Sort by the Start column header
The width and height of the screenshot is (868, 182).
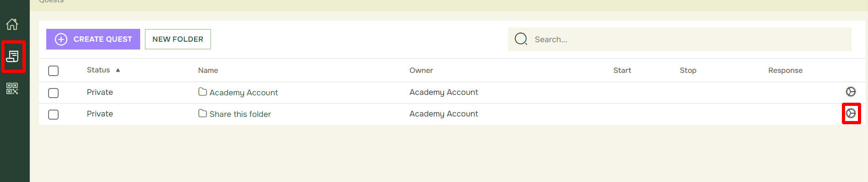tap(622, 70)
